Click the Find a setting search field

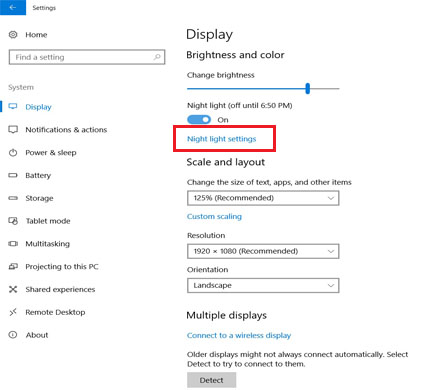tap(87, 57)
